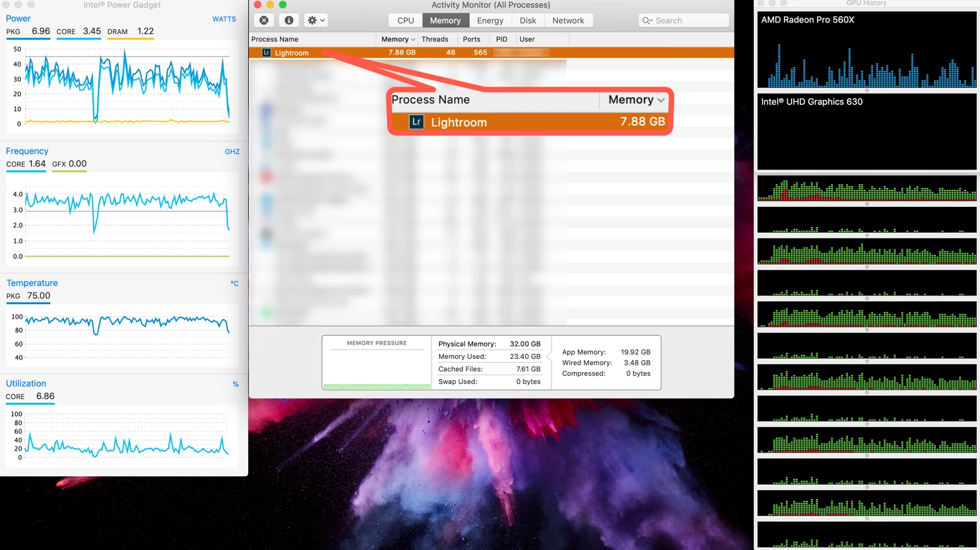Click the CORE 1.64 frequency reading
Viewport: 980px width, 550px height.
tap(26, 164)
